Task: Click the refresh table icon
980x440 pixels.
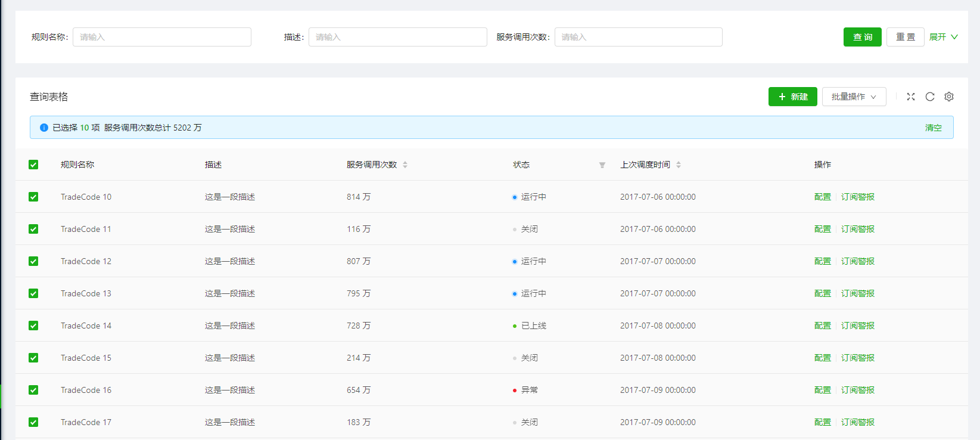Action: (x=930, y=97)
